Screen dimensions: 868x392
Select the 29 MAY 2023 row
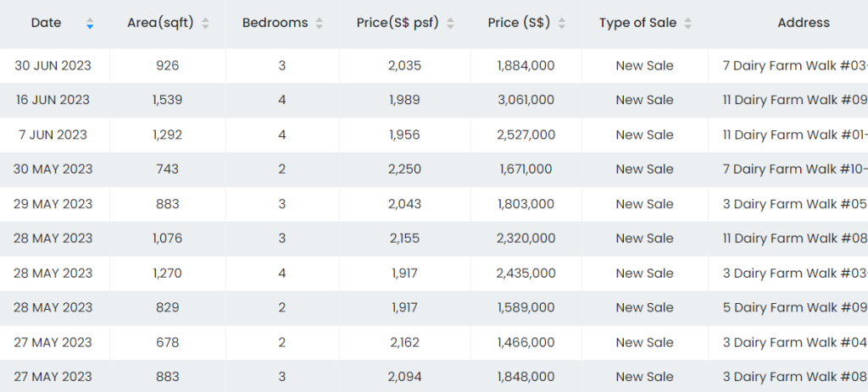(x=53, y=204)
